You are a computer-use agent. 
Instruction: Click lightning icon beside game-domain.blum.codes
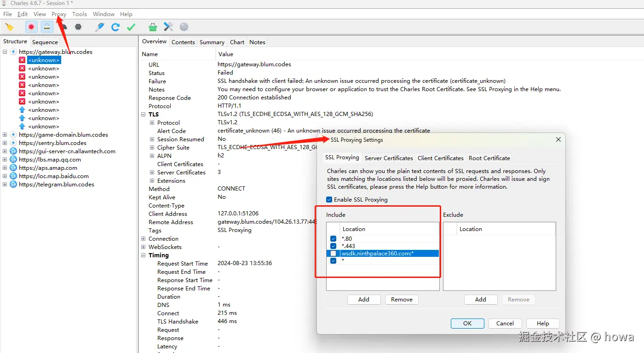click(x=13, y=135)
